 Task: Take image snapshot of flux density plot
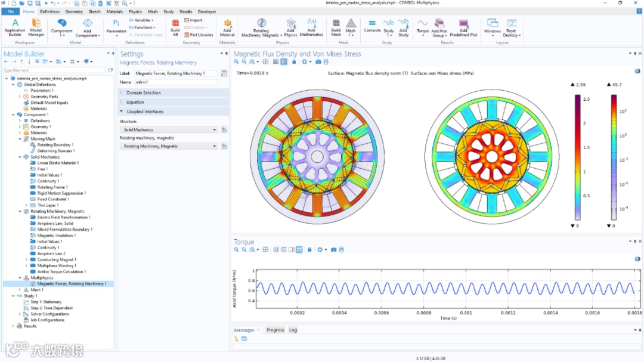[318, 61]
